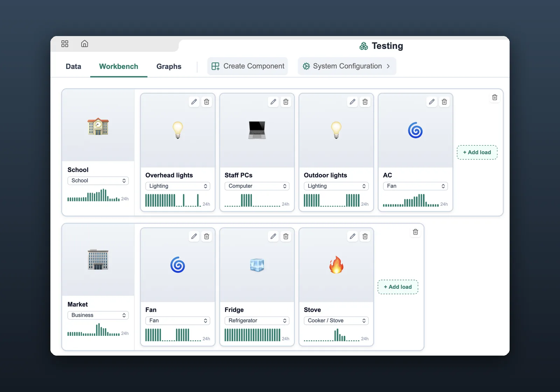Delete the School customer row
This screenshot has height=392, width=560.
495,97
